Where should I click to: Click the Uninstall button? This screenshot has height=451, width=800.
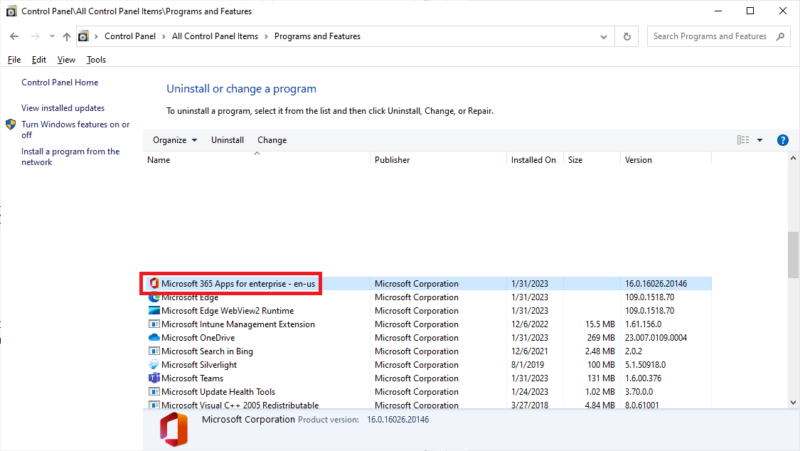[228, 140]
